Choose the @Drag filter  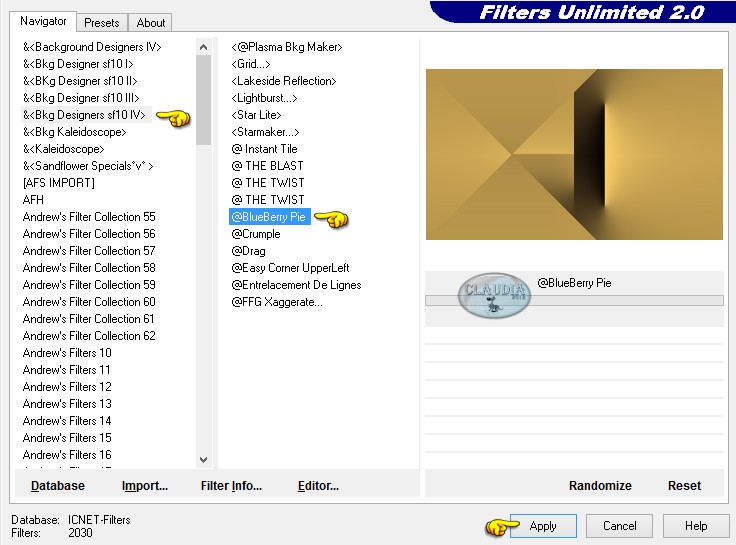pyautogui.click(x=248, y=251)
